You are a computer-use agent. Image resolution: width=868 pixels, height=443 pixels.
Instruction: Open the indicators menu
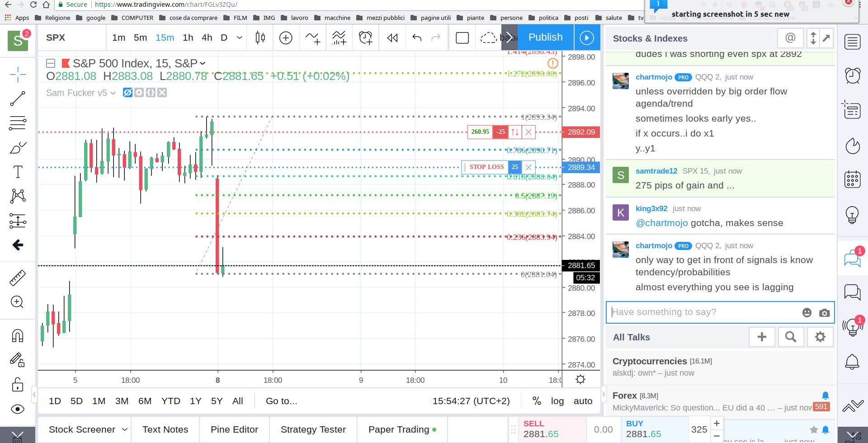click(x=313, y=38)
